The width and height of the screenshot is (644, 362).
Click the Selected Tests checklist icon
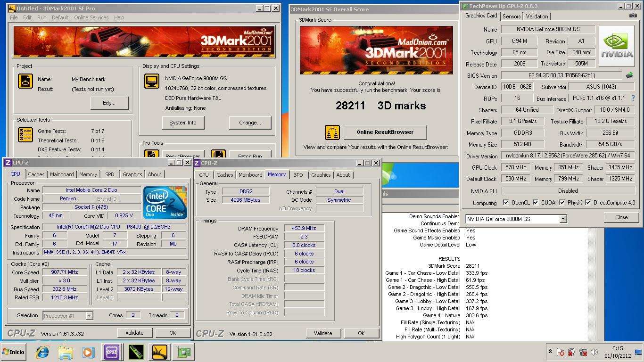(25, 135)
